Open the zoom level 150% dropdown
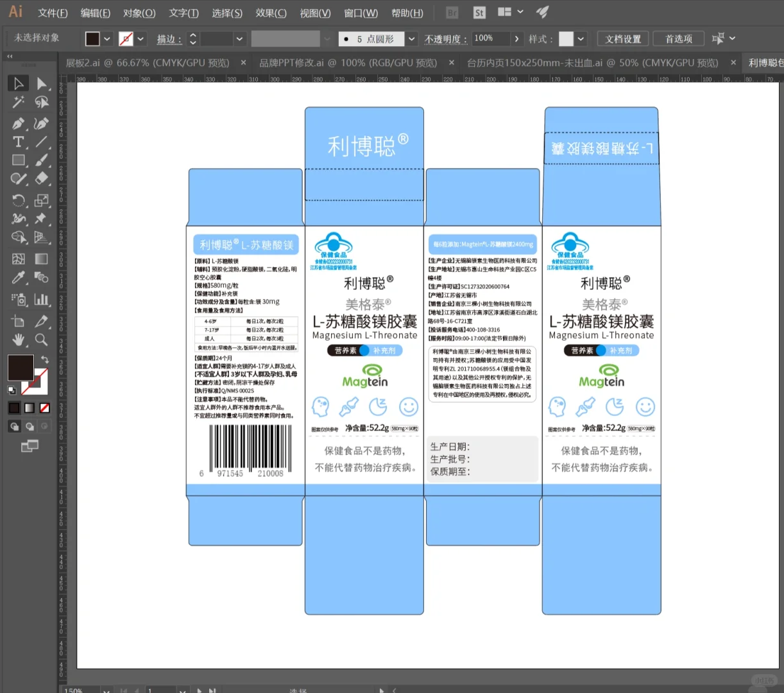The image size is (784, 693). pos(105,690)
